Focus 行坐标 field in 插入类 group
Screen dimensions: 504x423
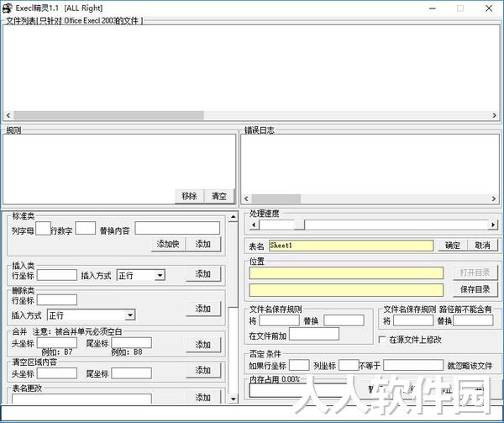(57, 275)
